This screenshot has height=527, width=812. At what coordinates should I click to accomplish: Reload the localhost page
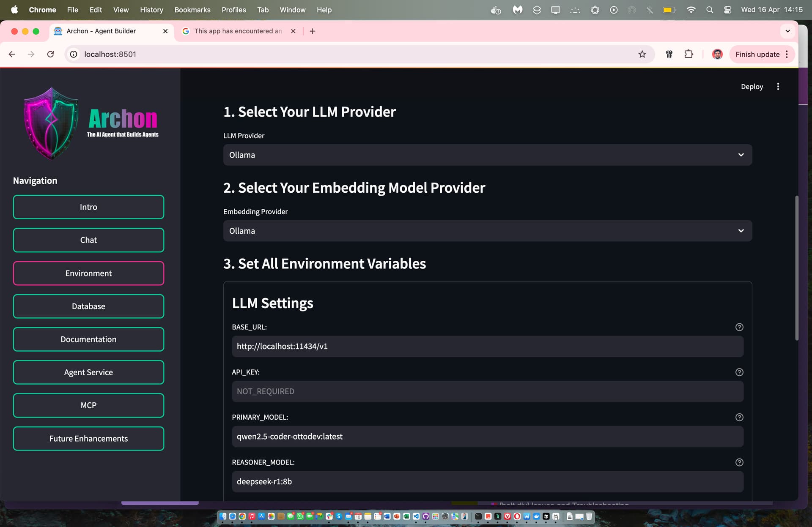[50, 54]
